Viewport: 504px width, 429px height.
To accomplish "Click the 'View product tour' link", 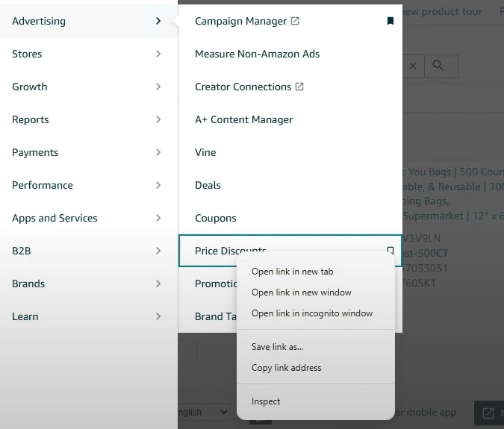I will pyautogui.click(x=442, y=11).
